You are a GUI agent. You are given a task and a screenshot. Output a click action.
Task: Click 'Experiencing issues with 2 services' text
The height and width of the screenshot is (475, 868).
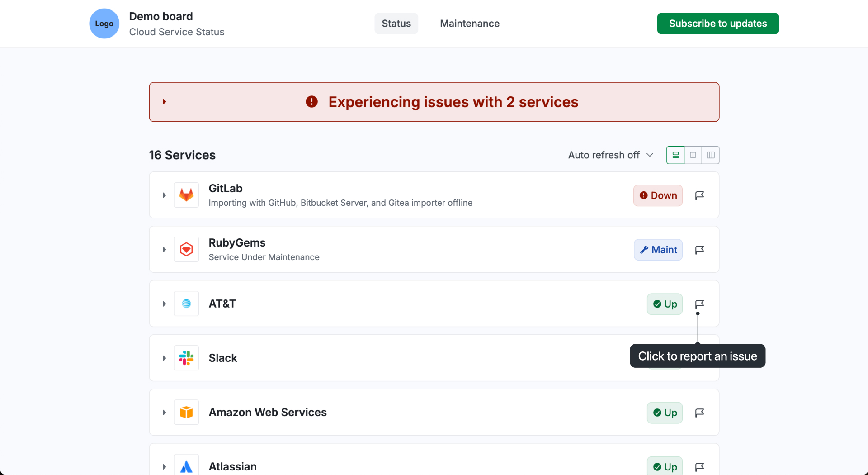pos(453,102)
